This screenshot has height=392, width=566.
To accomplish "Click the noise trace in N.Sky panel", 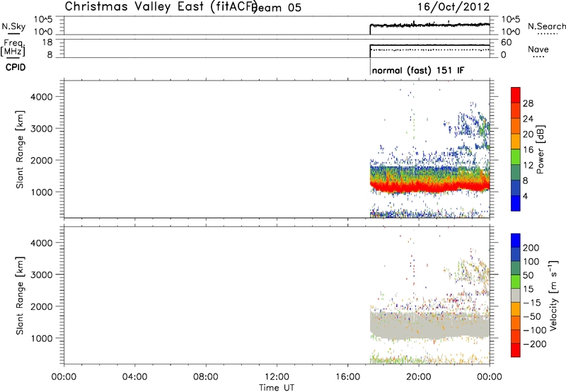I will click(x=429, y=25).
